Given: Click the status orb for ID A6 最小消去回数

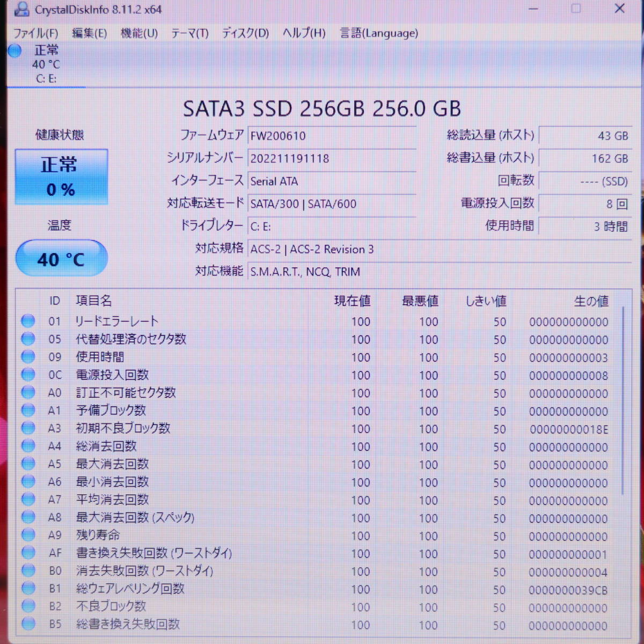Looking at the screenshot, I should click(x=28, y=482).
